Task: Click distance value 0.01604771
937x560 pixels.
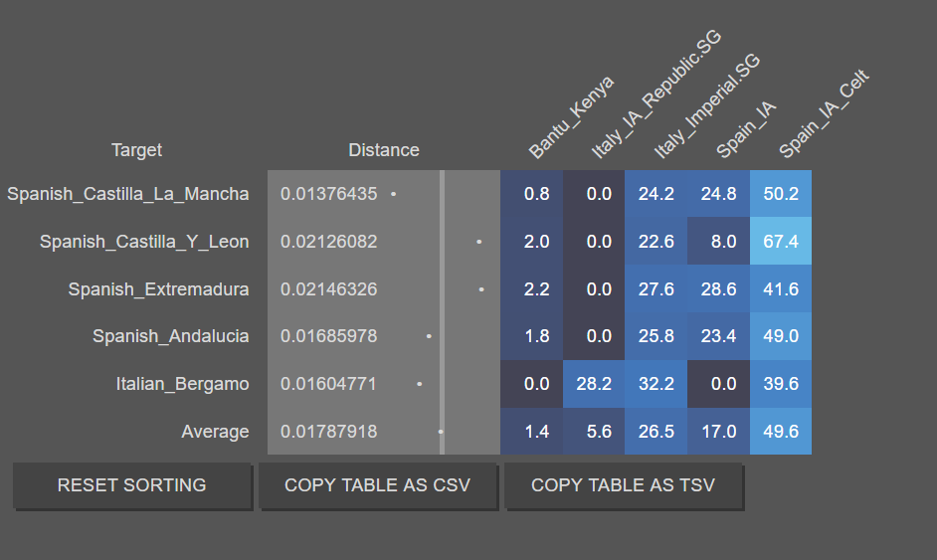Action: [x=328, y=384]
